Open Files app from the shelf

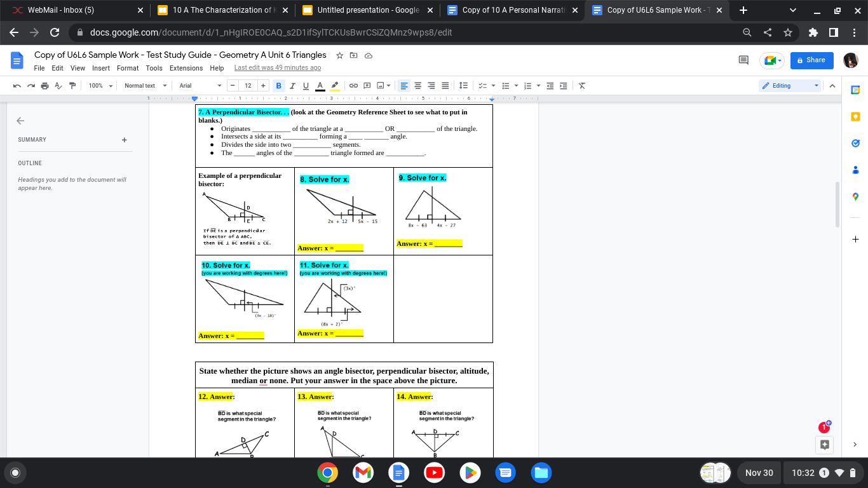pos(541,473)
